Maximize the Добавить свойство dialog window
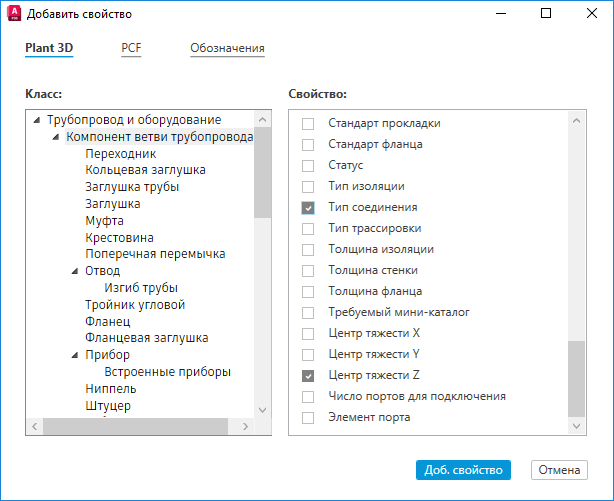 pyautogui.click(x=546, y=15)
